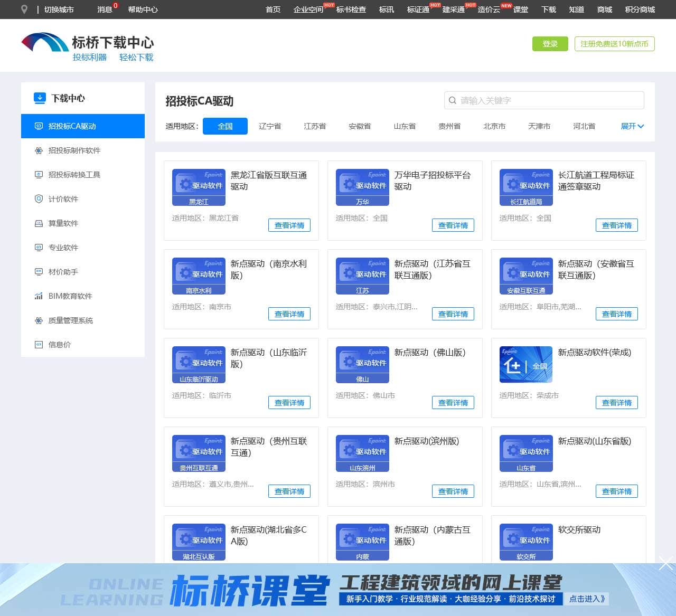
Task: Filter by 天津市 region
Action: pyautogui.click(x=539, y=126)
